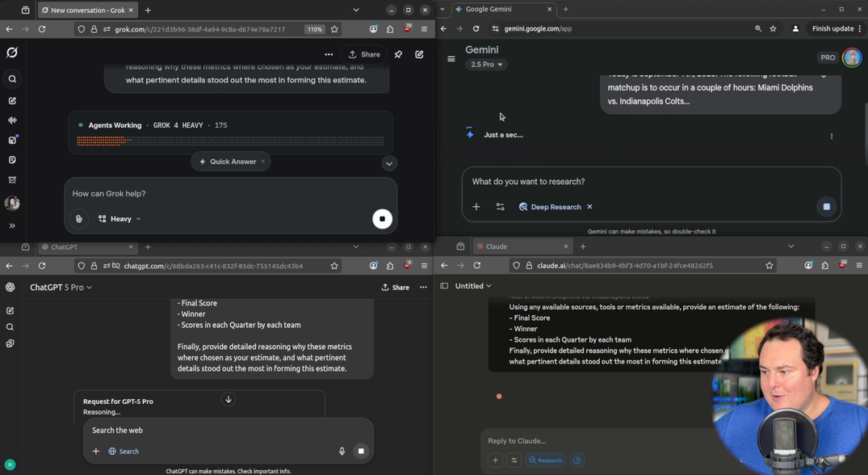Expand Claude browser tab list chevron
Screen dimensions: 868x475
click(x=791, y=246)
